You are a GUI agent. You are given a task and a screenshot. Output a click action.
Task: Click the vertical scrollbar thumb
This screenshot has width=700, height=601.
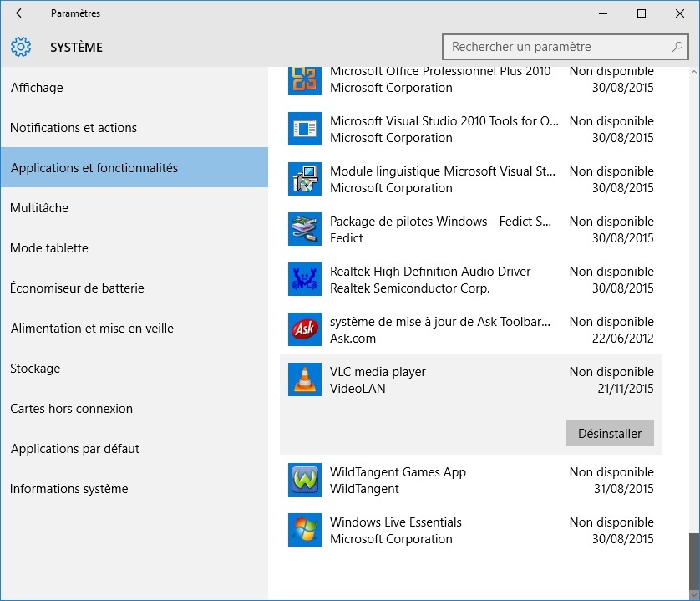(x=694, y=561)
